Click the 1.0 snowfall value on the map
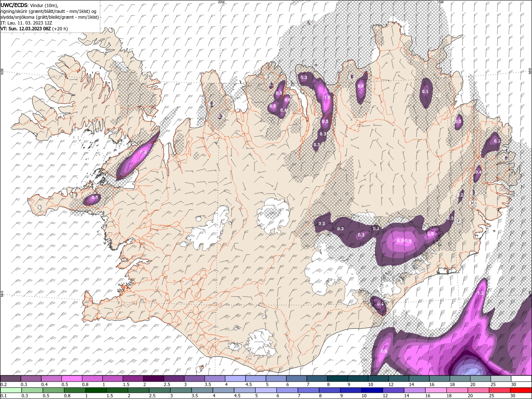Screen dimensions: 532x399 327,97
